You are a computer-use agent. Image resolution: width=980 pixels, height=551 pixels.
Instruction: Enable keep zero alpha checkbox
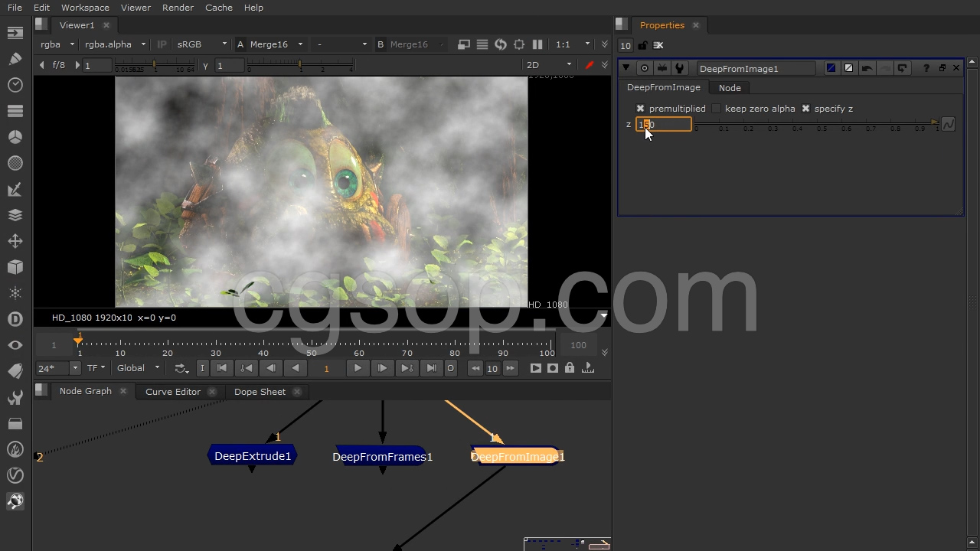717,109
